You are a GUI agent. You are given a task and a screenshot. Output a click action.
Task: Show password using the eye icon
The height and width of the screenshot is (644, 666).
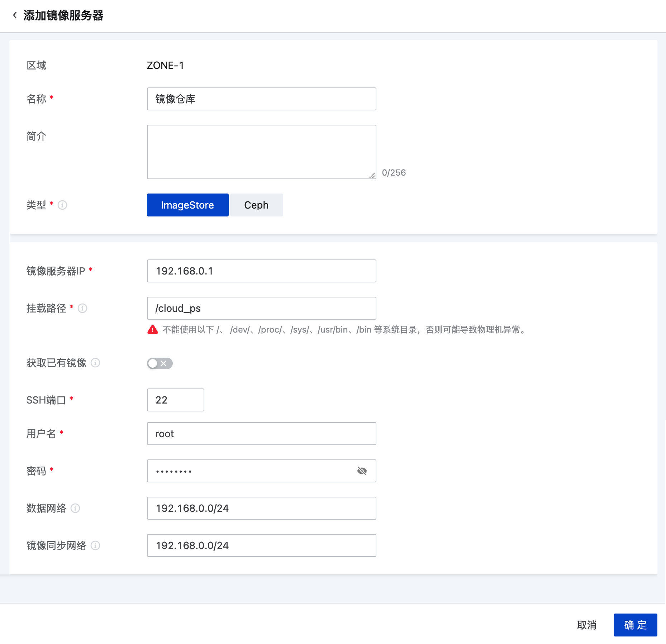362,471
